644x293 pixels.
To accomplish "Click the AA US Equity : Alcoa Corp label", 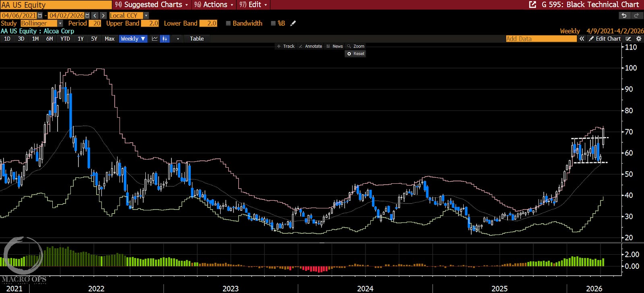I will pos(37,31).
